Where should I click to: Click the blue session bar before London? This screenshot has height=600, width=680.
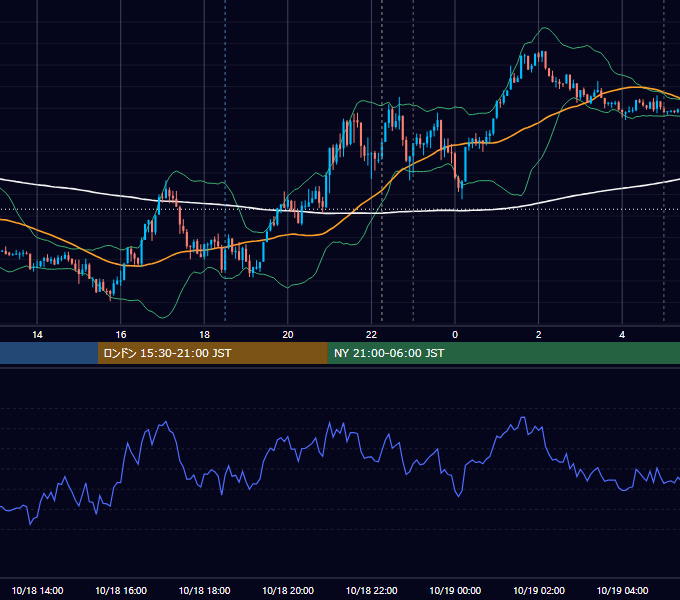pos(49,353)
